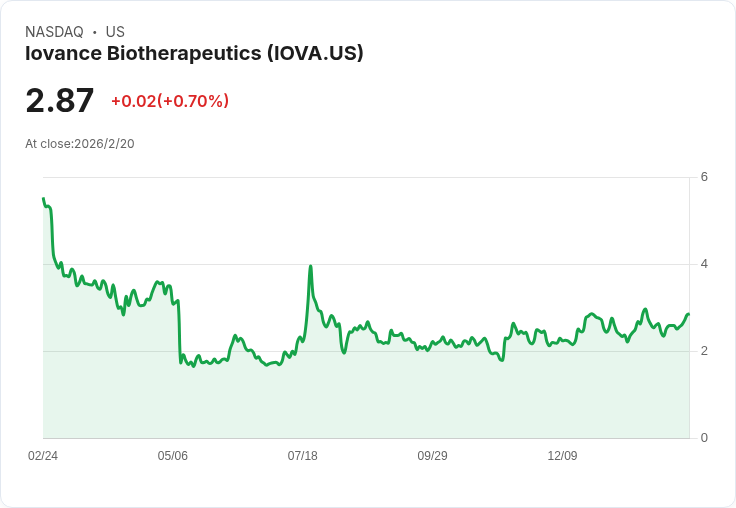Click the green shaded area under the chart
This screenshot has height=508, width=736.
click(x=366, y=399)
